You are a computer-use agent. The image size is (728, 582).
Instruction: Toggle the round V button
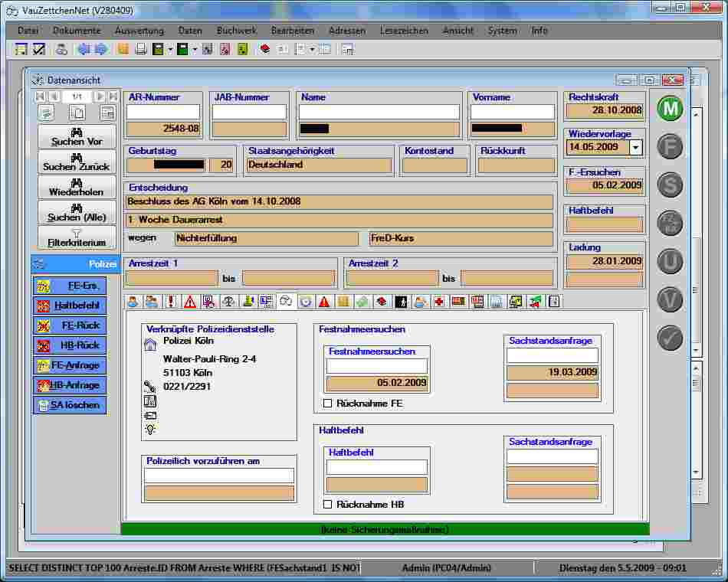670,299
